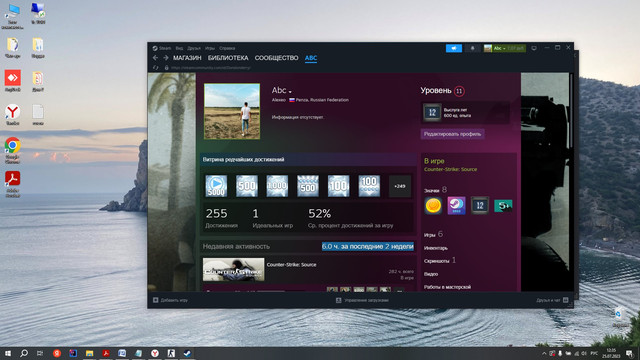Viewport: 640px width, 360px height.
Task: Open the 1,000 achievement icon
Action: coord(277,186)
